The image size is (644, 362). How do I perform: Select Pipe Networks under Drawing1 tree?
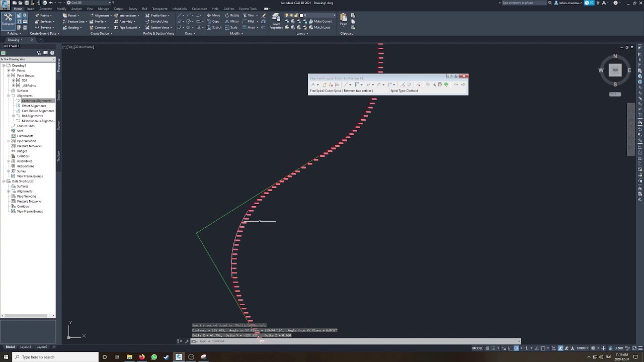coord(26,141)
